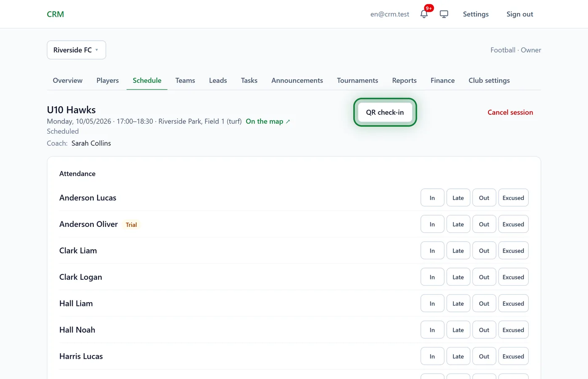Viewport: 588px width, 379px height.
Task: Click the monitor display icon in header
Action: (444, 14)
